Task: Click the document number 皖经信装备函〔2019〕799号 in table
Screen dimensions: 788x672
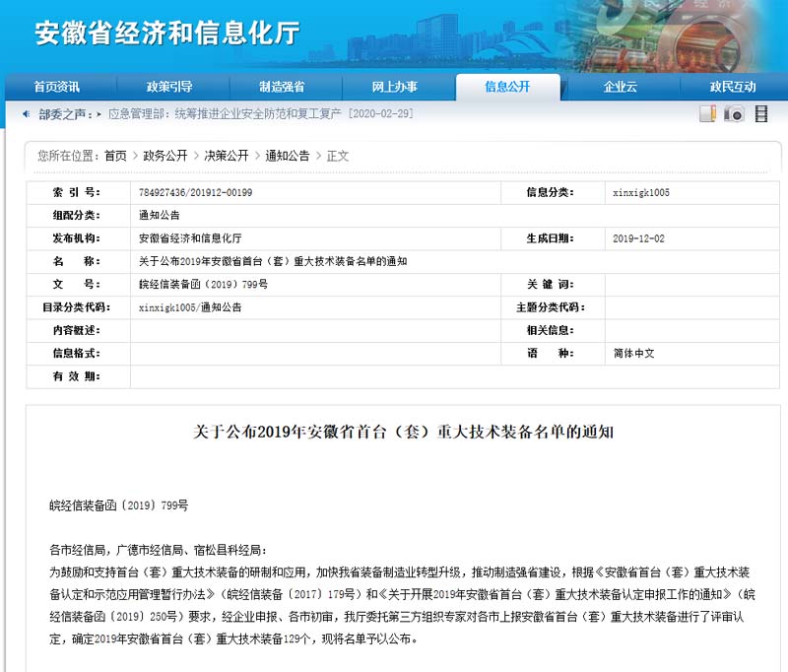Action: [203, 284]
